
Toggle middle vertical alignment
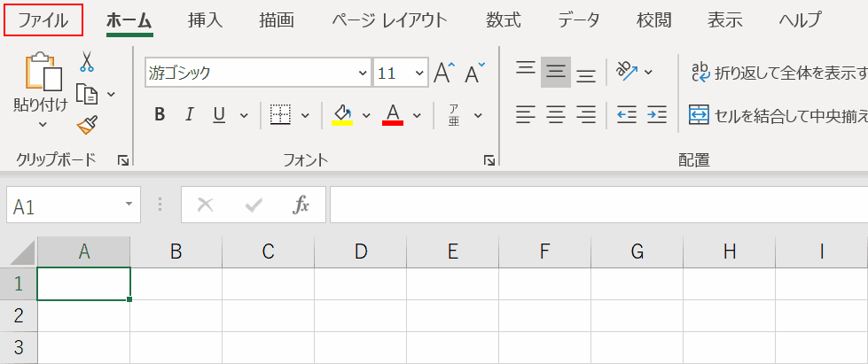(x=556, y=73)
